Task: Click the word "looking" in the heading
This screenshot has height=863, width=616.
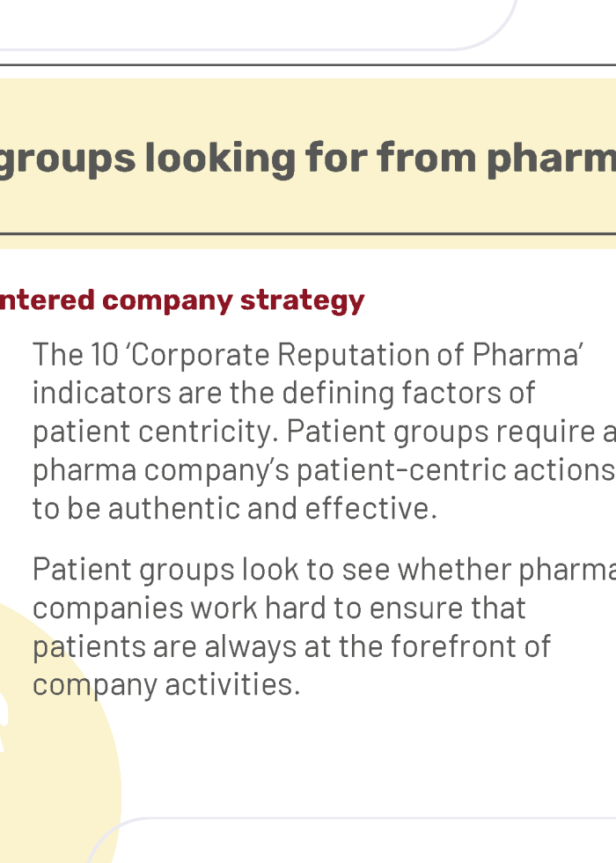Action: tap(221, 159)
